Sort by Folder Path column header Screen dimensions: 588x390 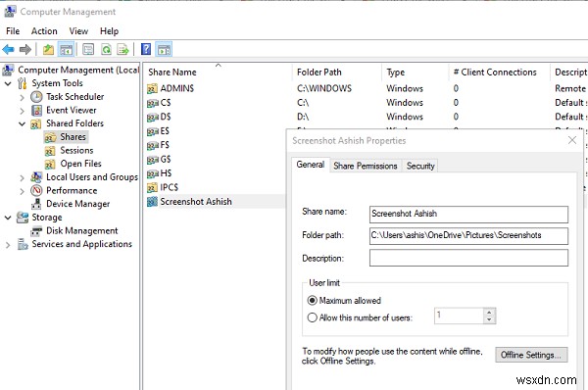337,72
